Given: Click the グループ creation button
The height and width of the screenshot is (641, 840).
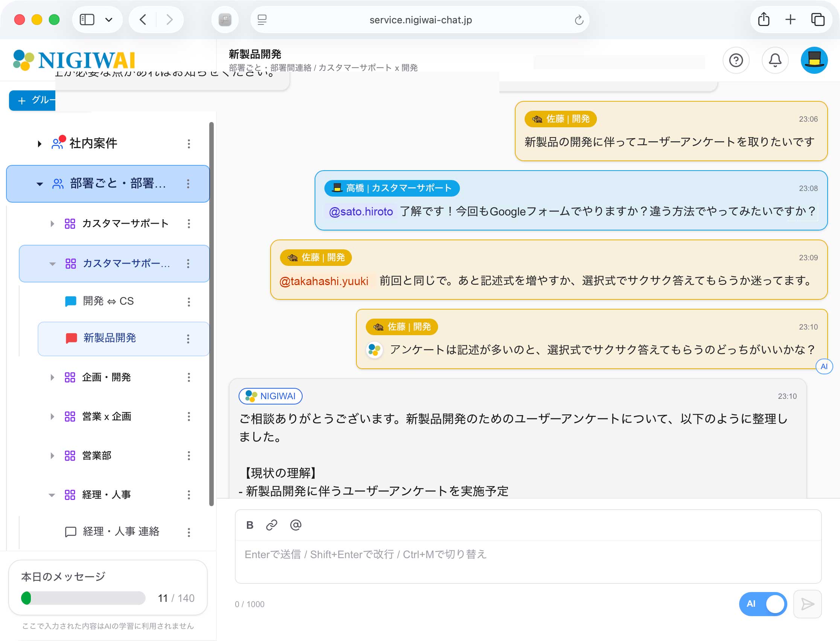Looking at the screenshot, I should 32,100.
